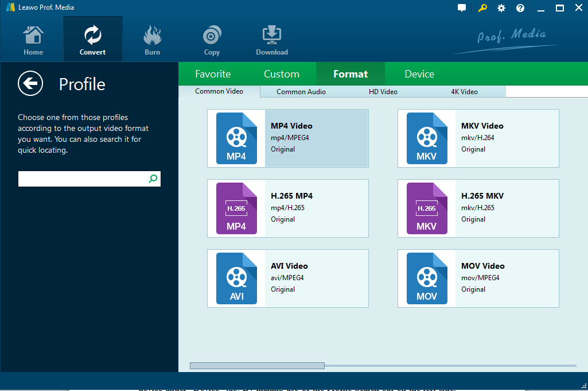Image resolution: width=588 pixels, height=391 pixels.
Task: Click the key registration icon
Action: click(482, 8)
